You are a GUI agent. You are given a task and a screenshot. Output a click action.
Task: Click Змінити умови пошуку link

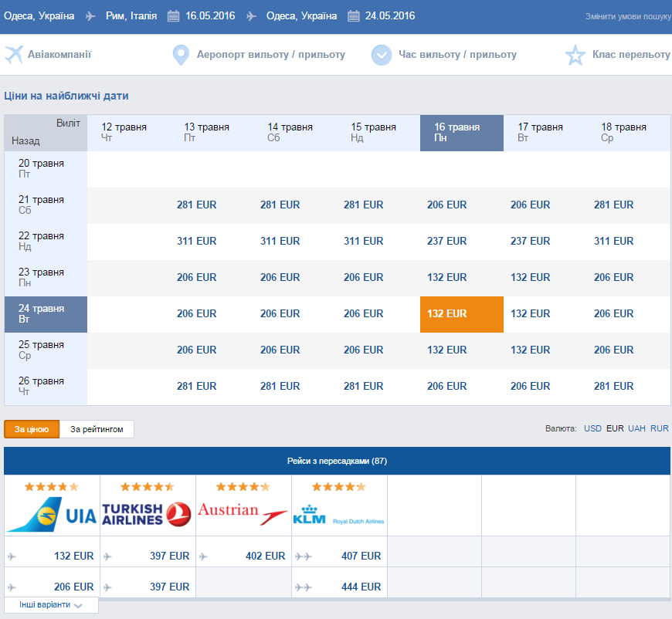(628, 17)
